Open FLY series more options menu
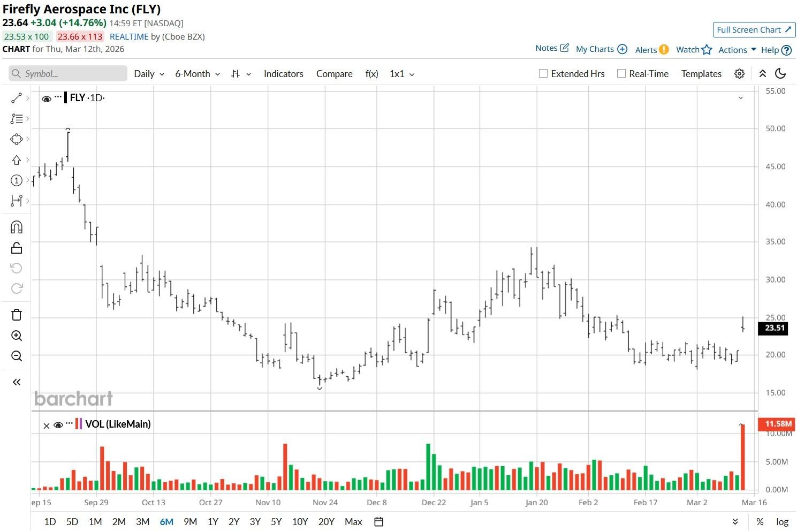The width and height of the screenshot is (797, 532). 58,97
